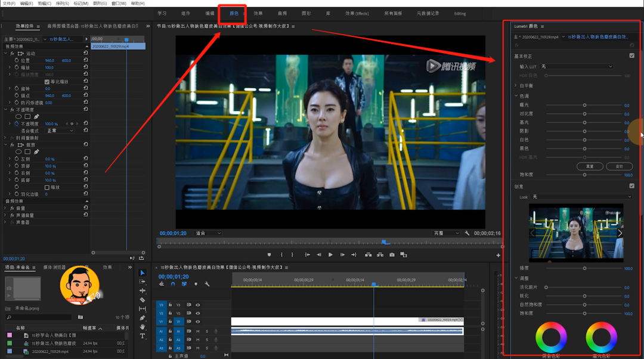Image resolution: width=644 pixels, height=359 pixels.
Task: Expand the 白平衡 section
Action: (x=516, y=85)
